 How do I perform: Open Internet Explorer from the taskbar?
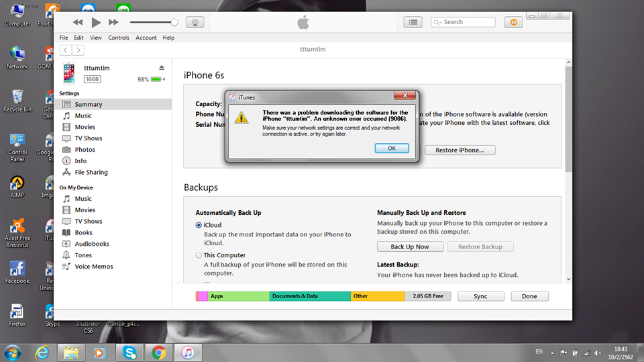coord(42,353)
